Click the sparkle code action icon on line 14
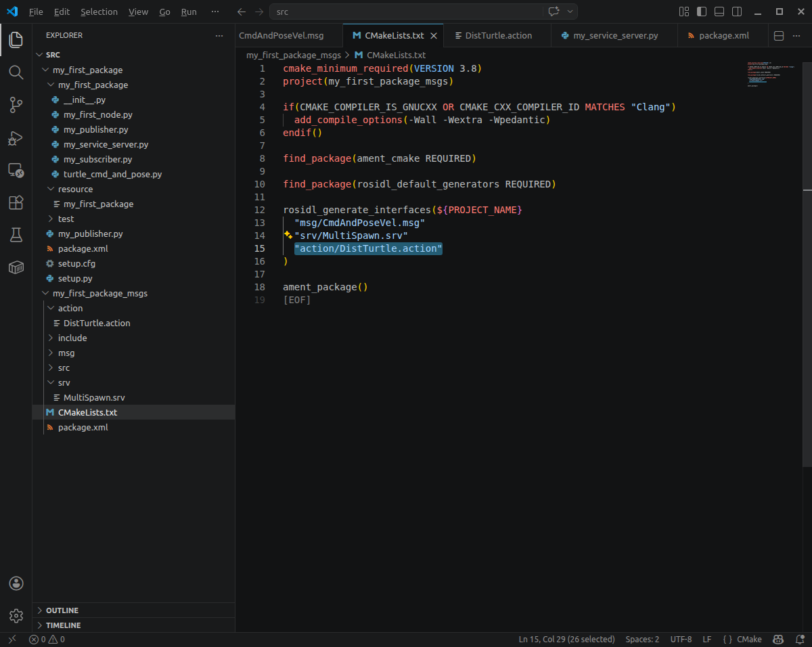This screenshot has width=812, height=647. point(288,235)
